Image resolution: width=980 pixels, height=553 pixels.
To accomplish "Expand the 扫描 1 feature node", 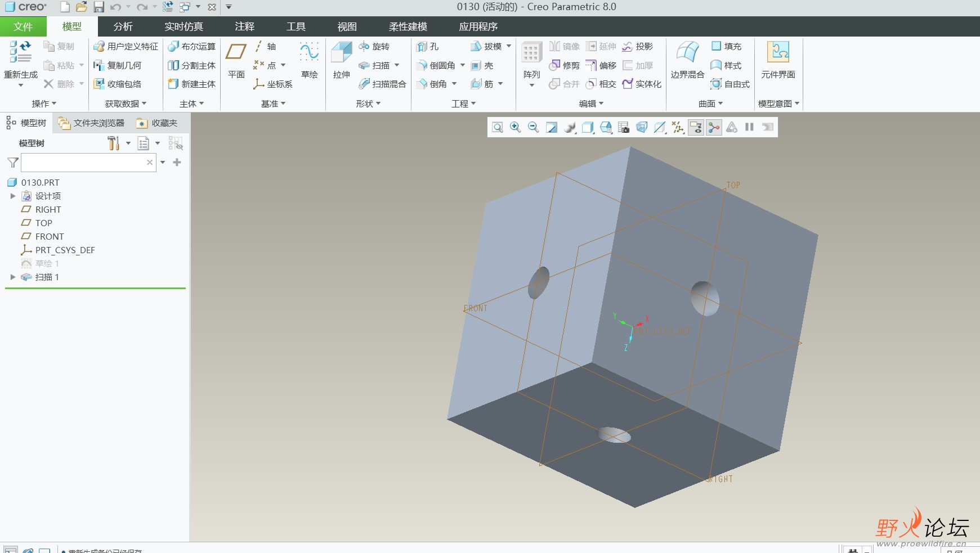I will (x=12, y=277).
